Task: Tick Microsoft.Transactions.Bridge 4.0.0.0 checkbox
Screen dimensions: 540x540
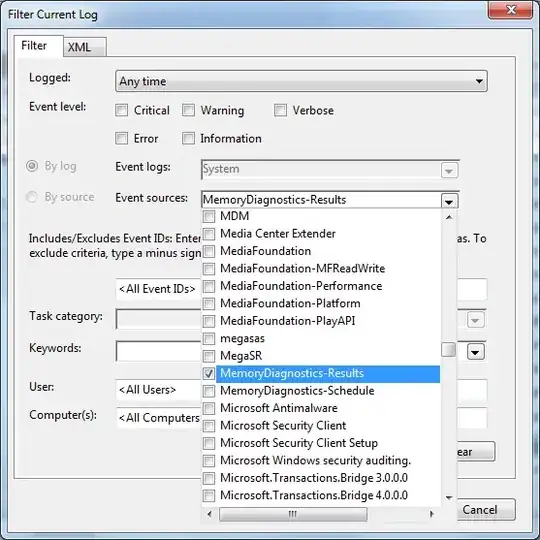Action: [209, 496]
